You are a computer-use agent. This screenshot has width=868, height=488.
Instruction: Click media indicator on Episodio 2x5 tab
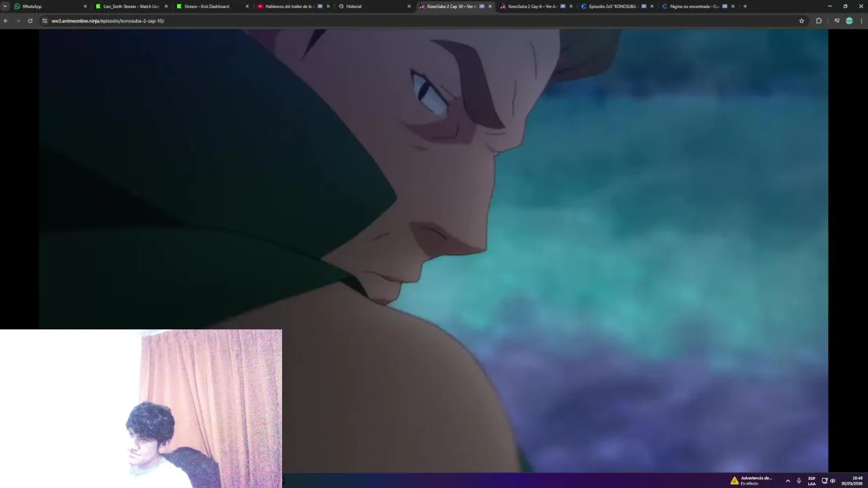pos(644,6)
